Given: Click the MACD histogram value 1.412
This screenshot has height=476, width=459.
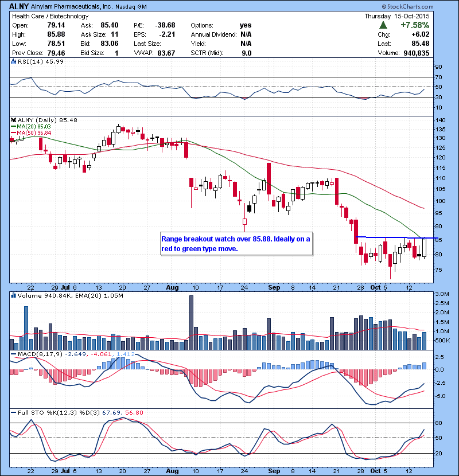Looking at the screenshot, I should pyautogui.click(x=126, y=354).
